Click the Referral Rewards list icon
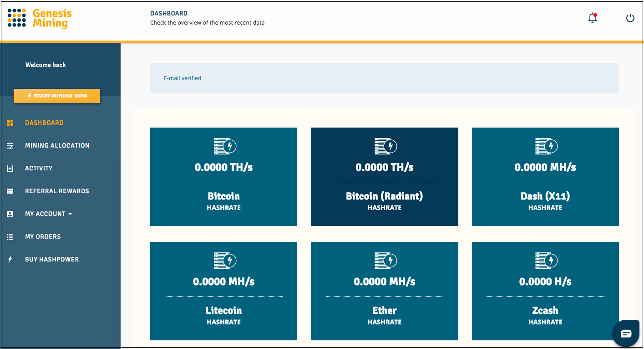This screenshot has width=644, height=349. coord(10,191)
